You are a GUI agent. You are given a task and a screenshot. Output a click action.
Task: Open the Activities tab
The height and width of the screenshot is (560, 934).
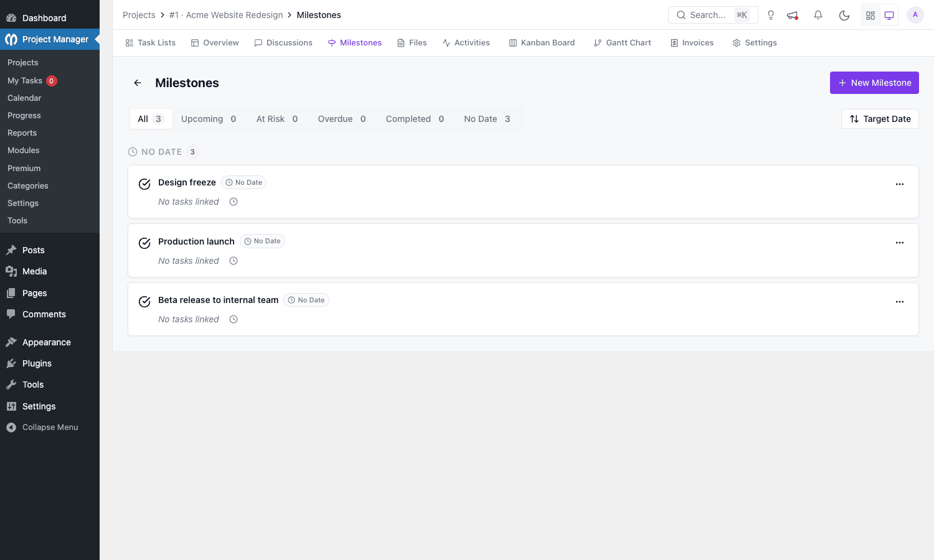coord(466,43)
